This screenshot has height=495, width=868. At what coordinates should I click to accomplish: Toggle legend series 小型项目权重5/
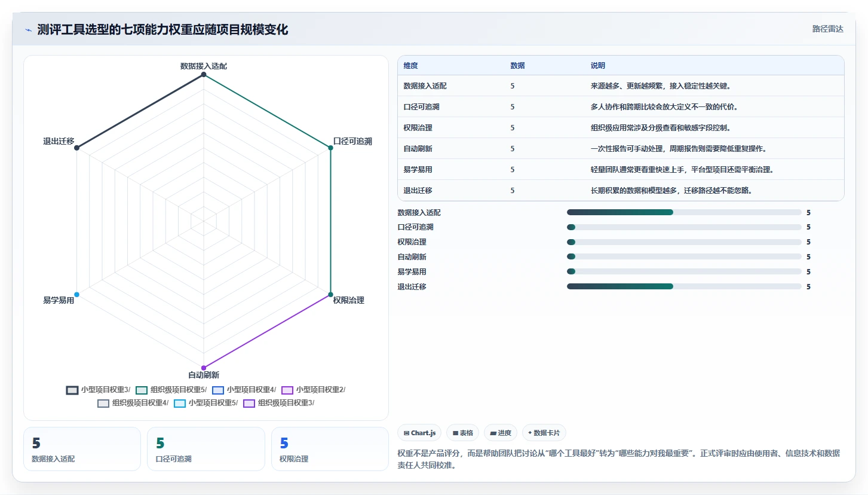pyautogui.click(x=206, y=403)
